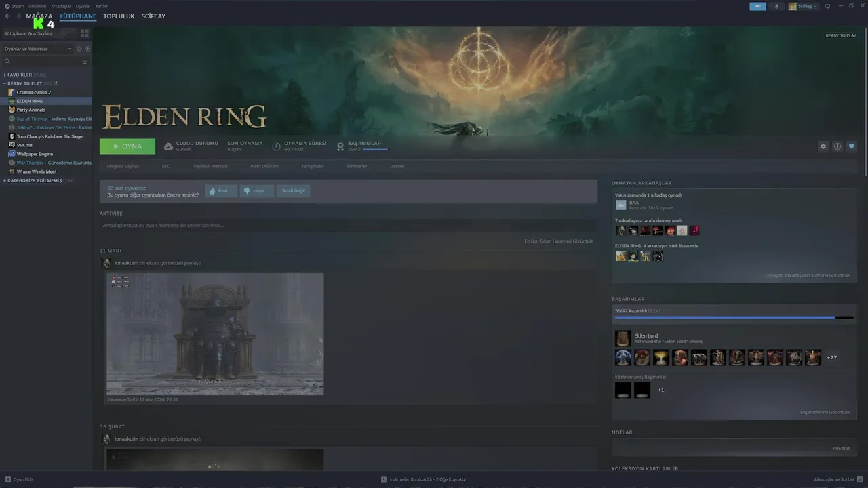The image size is (868, 488).
Task: Show +1 more unearned achievements
Action: tap(660, 390)
